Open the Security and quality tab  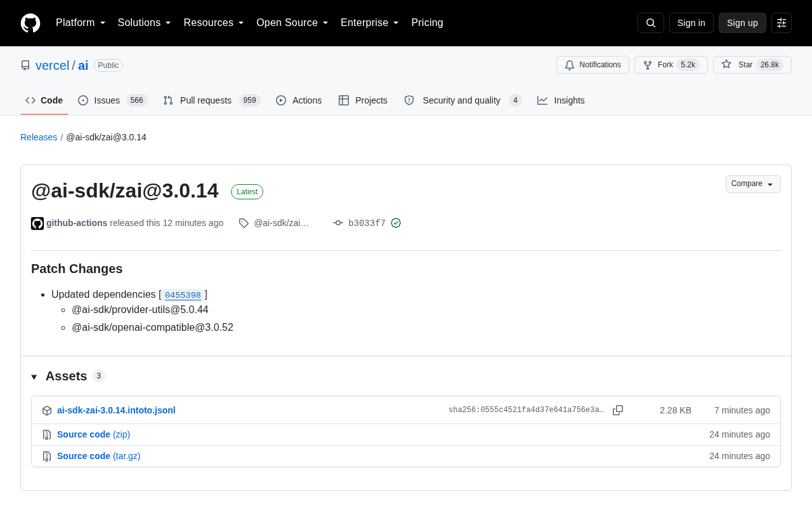[x=462, y=100]
